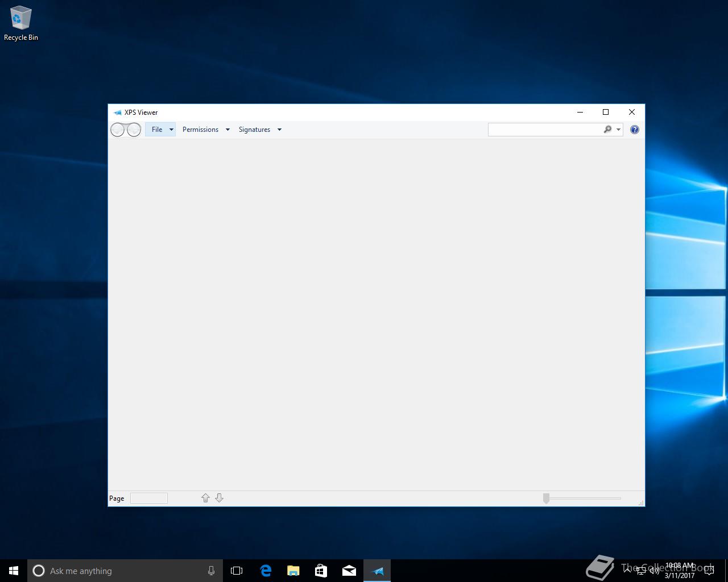Open the Action Center notifications icon

709,571
